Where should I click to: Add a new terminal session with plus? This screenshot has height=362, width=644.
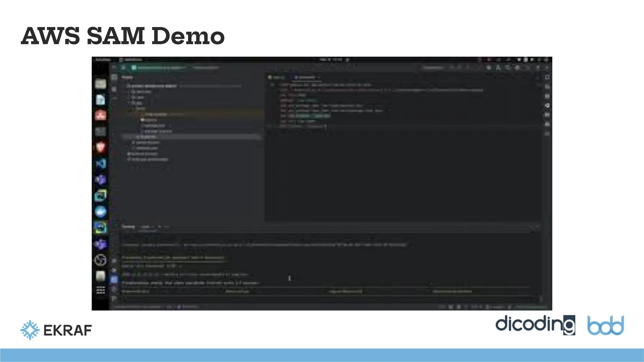[160, 227]
